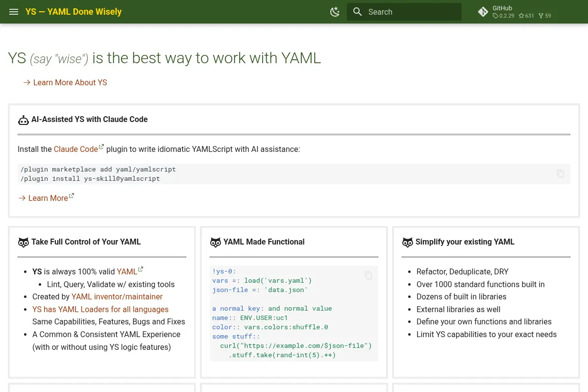Image resolution: width=588 pixels, height=392 pixels.
Task: Open the hamburger navigation menu
Action: [x=14, y=12]
